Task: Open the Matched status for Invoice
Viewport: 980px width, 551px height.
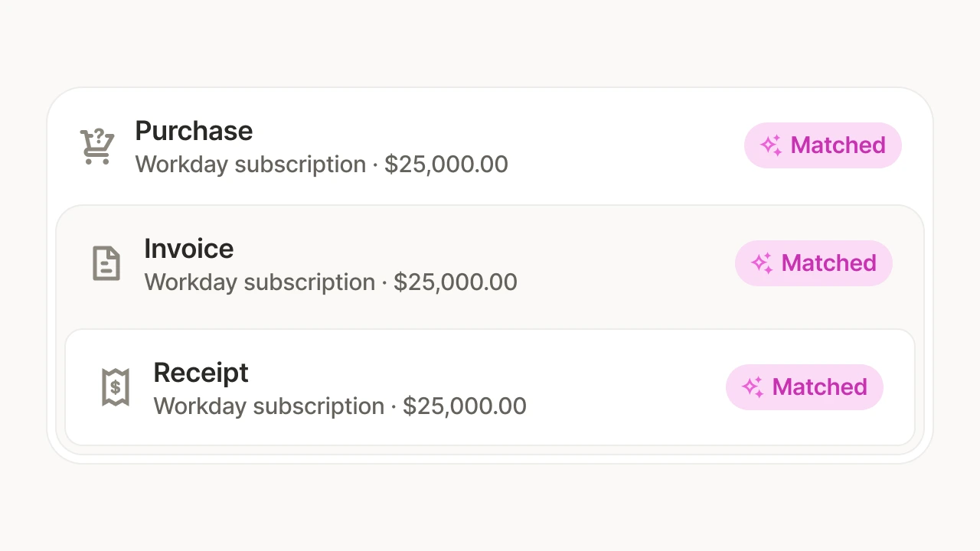Action: (x=814, y=263)
